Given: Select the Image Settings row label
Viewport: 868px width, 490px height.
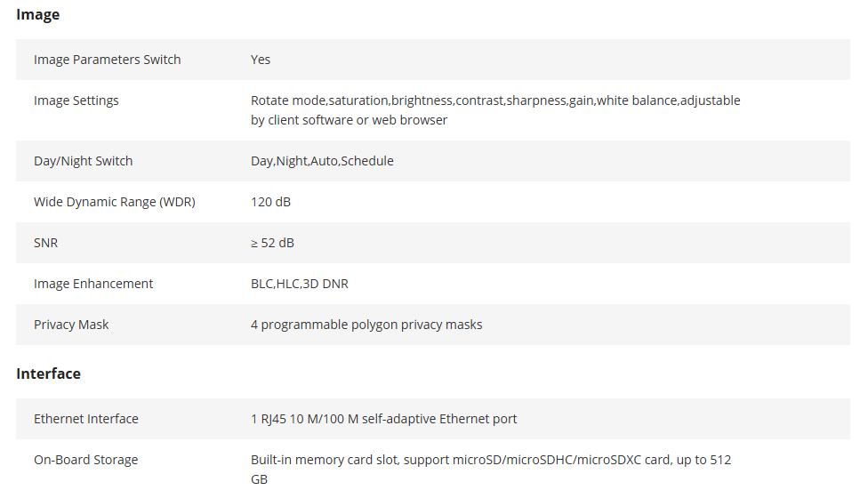Looking at the screenshot, I should click(x=76, y=100).
